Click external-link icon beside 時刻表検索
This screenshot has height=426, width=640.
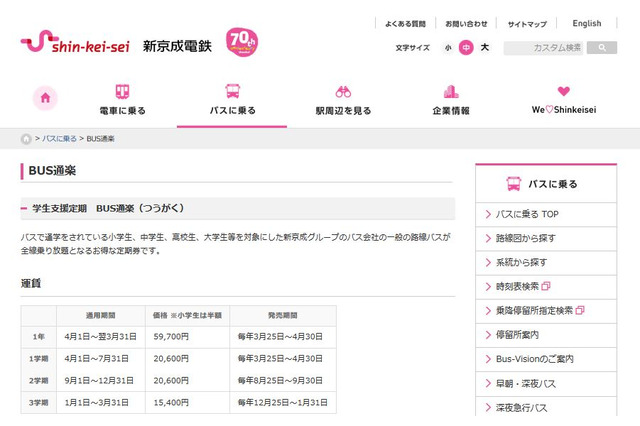click(546, 286)
